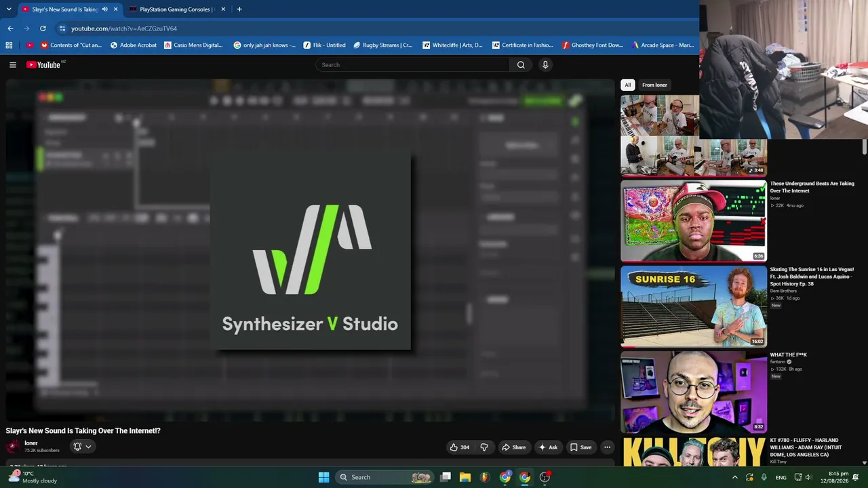The height and width of the screenshot is (488, 868).
Task: Open the Sunrise 16 skating video thumbnail
Action: [x=694, y=306]
